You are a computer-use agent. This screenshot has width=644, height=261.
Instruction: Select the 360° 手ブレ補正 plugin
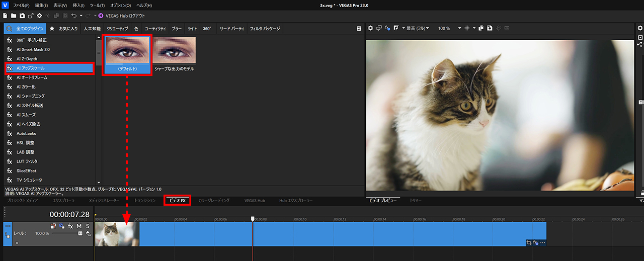click(x=49, y=40)
